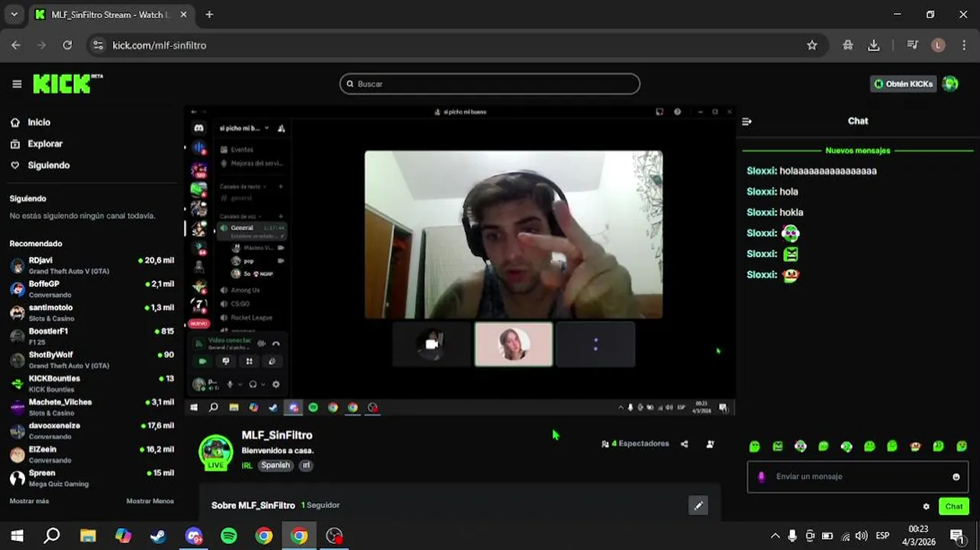Click the IRL category link
This screenshot has height=550, width=980.
pyautogui.click(x=247, y=465)
